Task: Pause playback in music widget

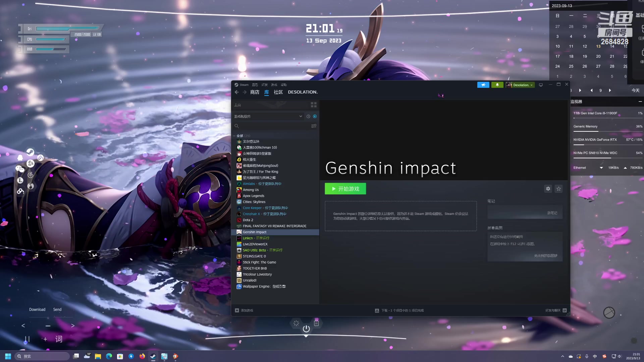Action: tap(27, 339)
